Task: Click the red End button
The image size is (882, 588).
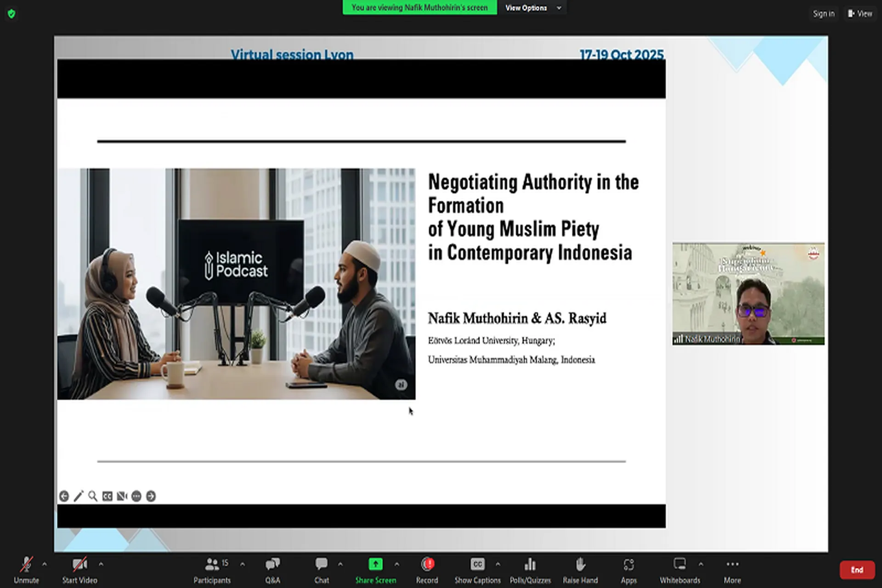Action: 857,570
